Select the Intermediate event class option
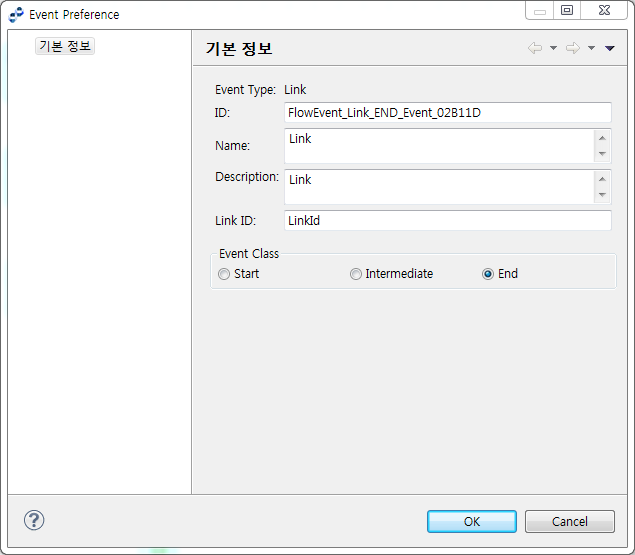 pos(356,274)
